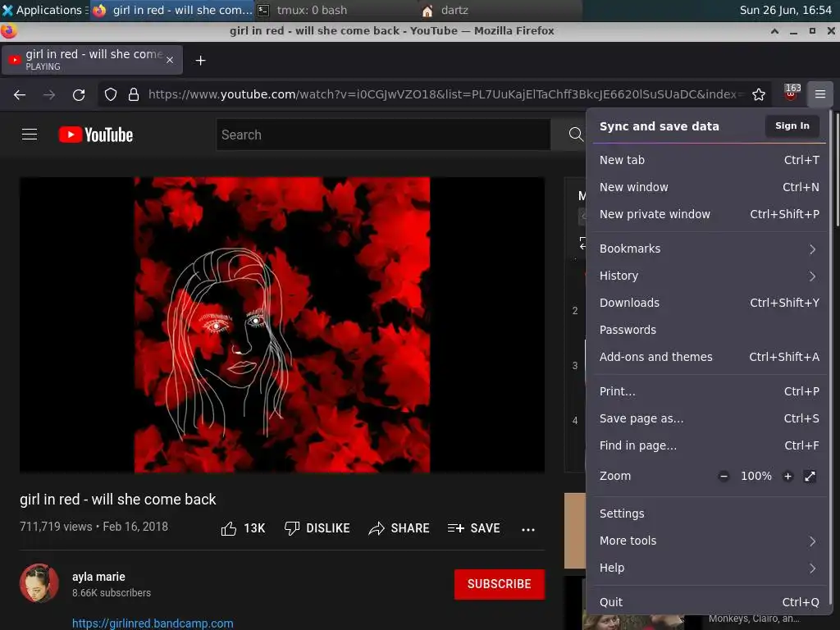Quit Firefox from the menu
Image resolution: width=840 pixels, height=630 pixels.
tap(709, 602)
